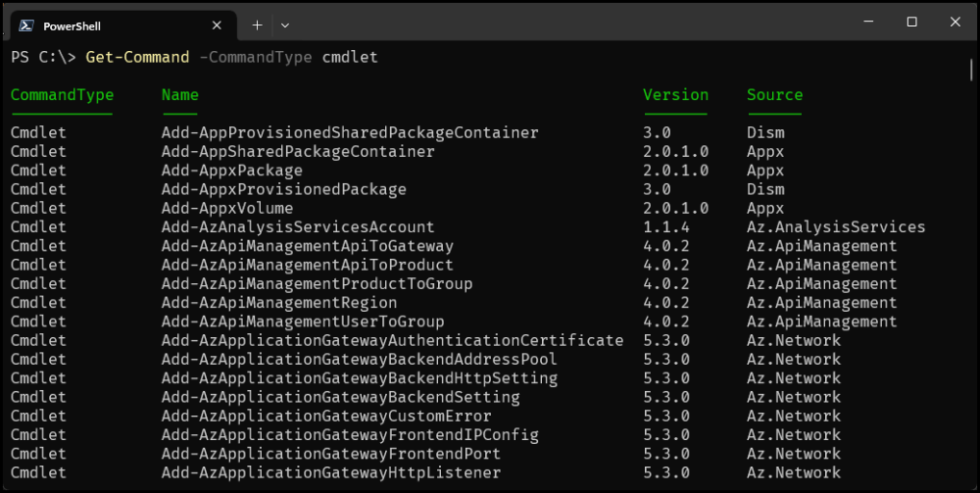The image size is (980, 493).
Task: Click Add-AzApiManagementApiToProduct
Action: (x=308, y=265)
